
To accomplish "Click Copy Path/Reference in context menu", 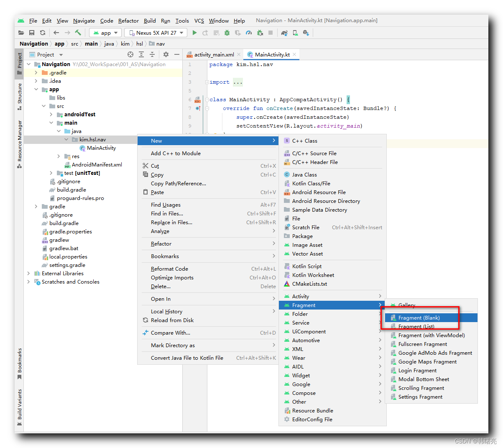I will tap(179, 184).
